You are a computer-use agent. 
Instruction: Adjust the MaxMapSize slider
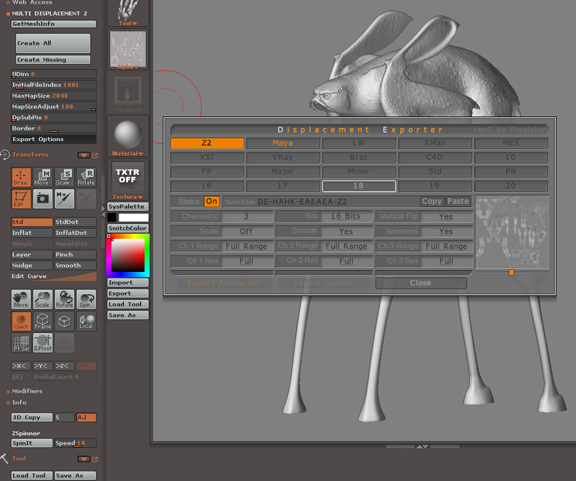coord(54,96)
